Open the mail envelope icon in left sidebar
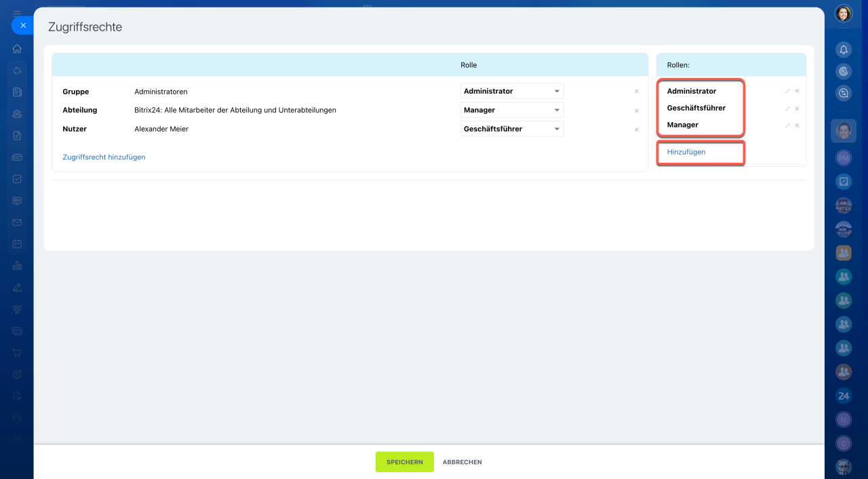This screenshot has height=479, width=868. (17, 223)
